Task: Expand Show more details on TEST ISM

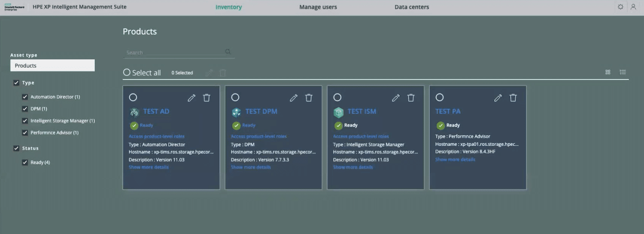Action: coord(353,167)
